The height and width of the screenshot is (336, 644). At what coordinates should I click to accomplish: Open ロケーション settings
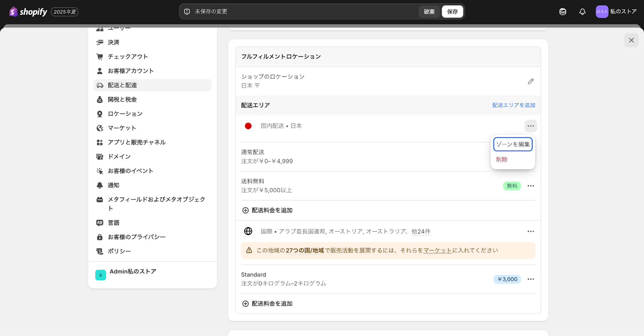point(153,114)
